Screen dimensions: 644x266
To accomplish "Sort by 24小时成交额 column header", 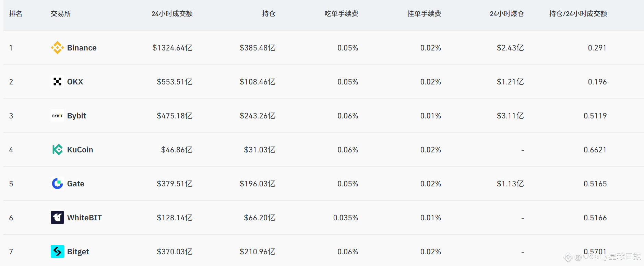I will [x=172, y=14].
